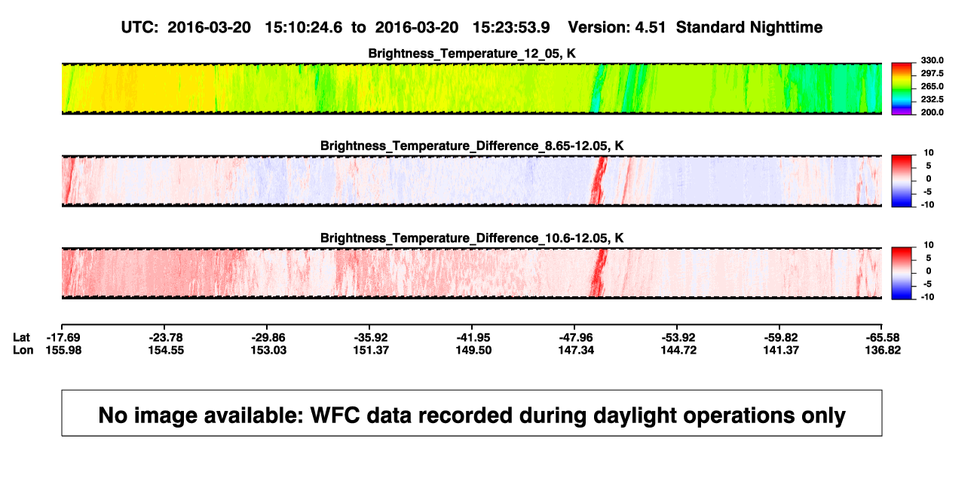Click the '200.0' color scale label
Screen dimensions: 980x503
pos(933,112)
